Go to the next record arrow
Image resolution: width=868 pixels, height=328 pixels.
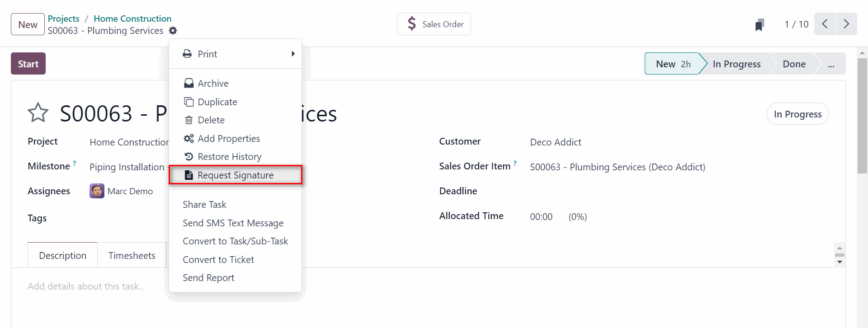click(846, 24)
